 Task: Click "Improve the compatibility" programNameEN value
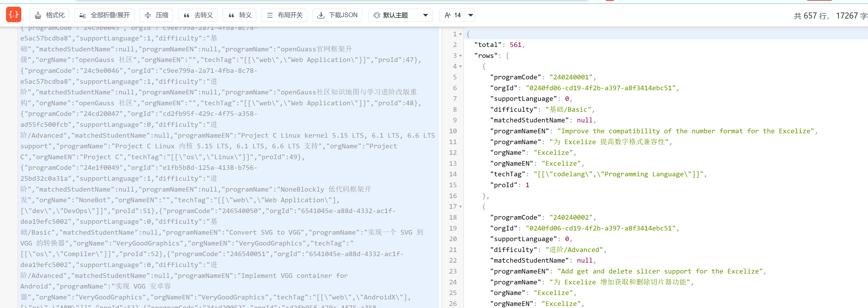685,131
